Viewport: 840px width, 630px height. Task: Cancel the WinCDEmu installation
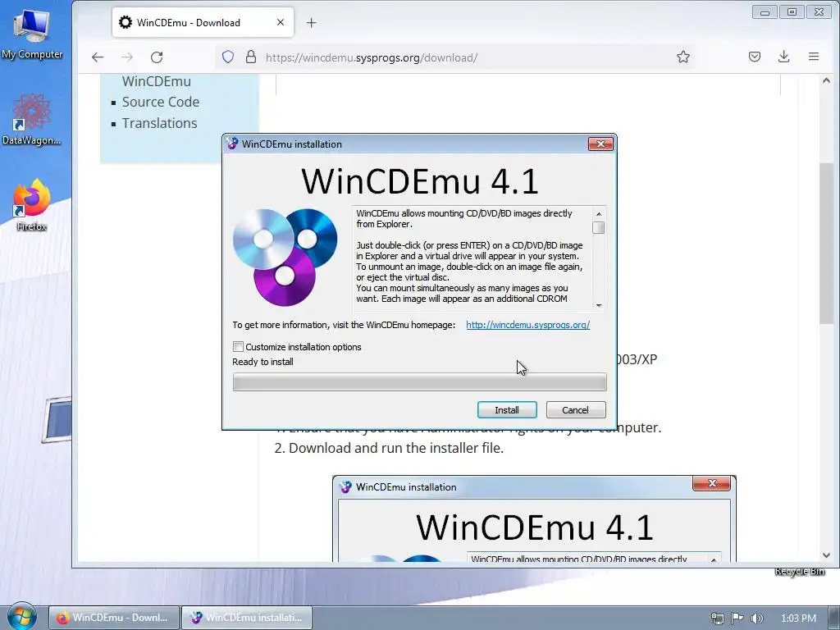pos(576,410)
